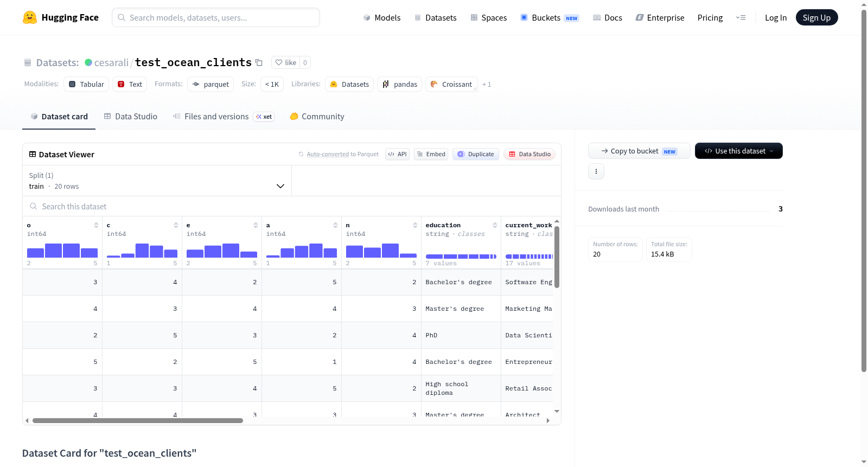The image size is (868, 467).
Task: Copy dataset name with the copy icon
Action: click(x=259, y=63)
